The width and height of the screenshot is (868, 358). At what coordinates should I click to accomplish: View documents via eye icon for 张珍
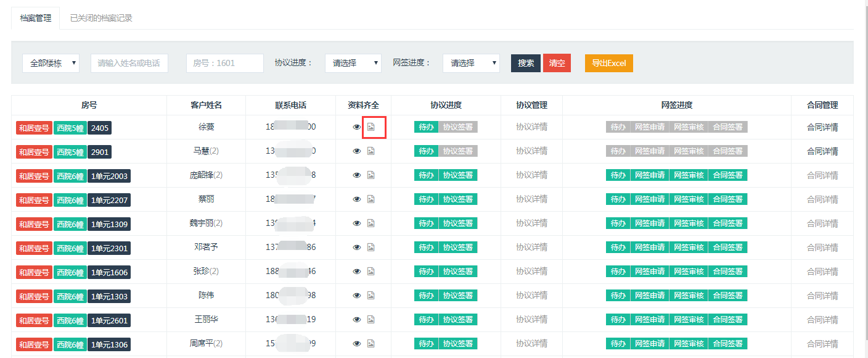point(356,272)
